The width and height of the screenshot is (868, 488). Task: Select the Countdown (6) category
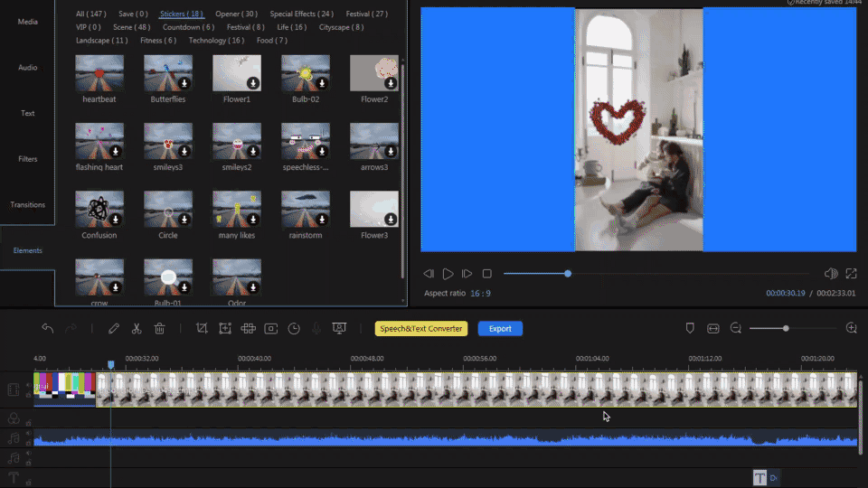(x=188, y=27)
